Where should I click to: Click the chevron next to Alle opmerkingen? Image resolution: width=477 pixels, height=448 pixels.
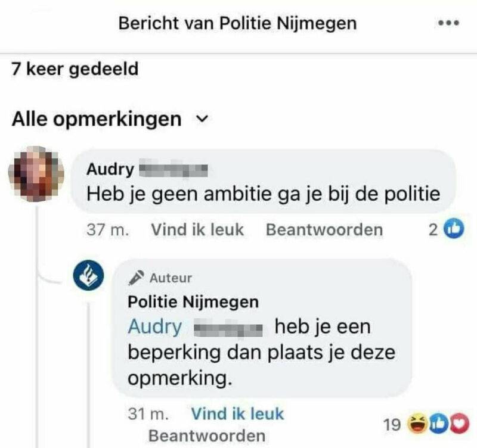(202, 119)
